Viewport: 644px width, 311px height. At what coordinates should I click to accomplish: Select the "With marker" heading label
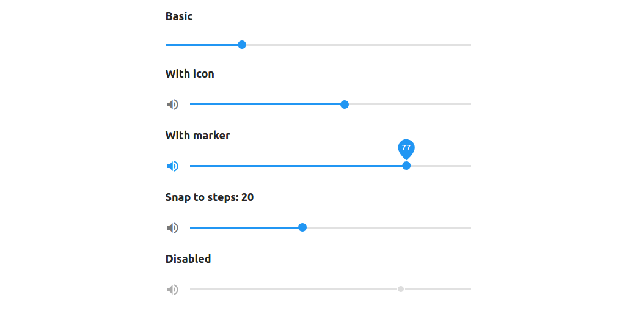pyautogui.click(x=197, y=136)
